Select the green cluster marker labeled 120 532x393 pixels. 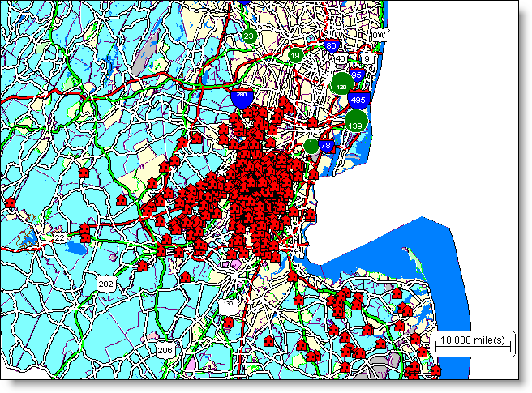[x=342, y=84]
